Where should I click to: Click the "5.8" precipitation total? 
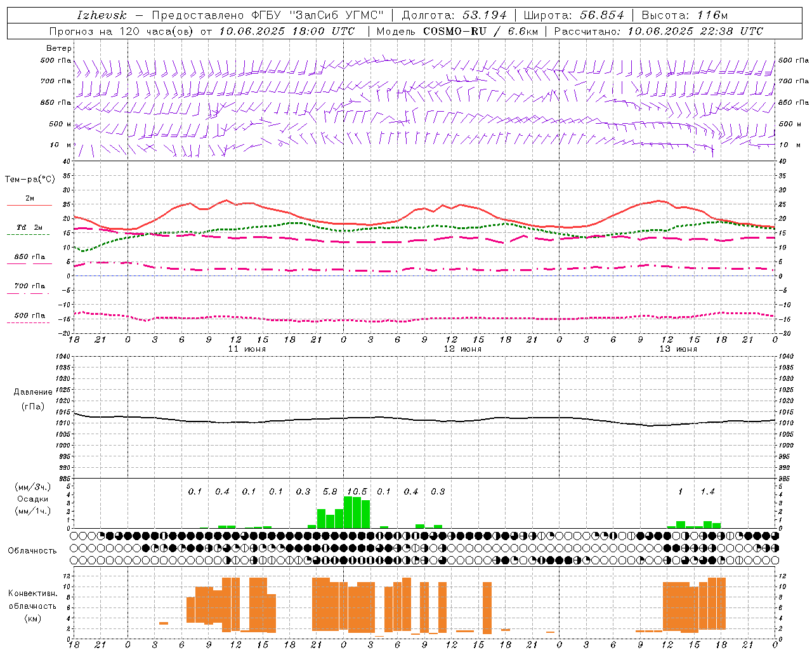click(330, 491)
